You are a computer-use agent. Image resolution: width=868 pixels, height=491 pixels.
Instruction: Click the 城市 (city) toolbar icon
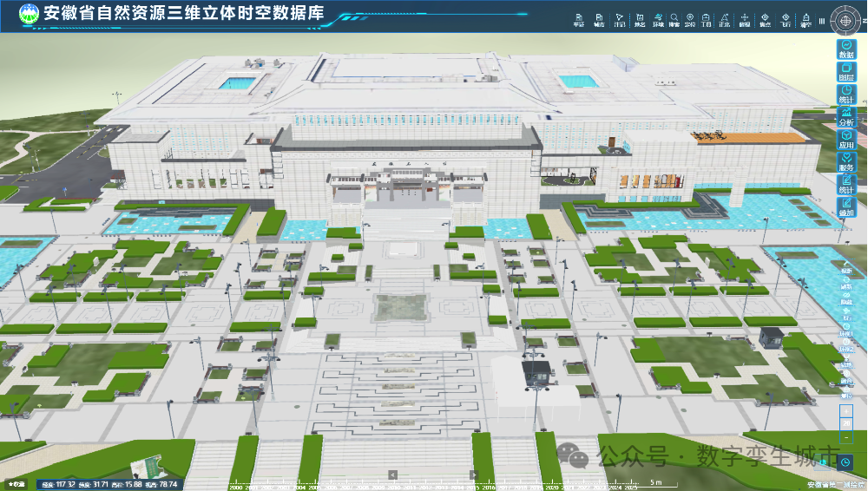pos(599,19)
